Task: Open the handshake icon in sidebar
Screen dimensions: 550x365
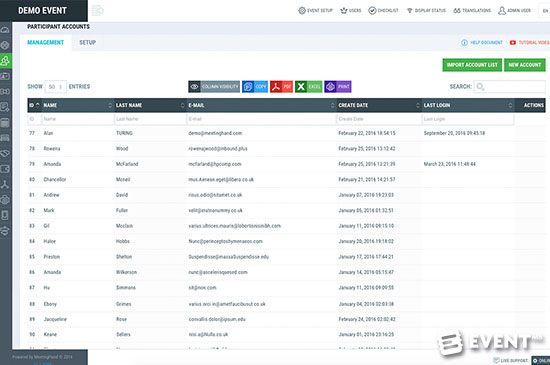Action: coord(5,154)
